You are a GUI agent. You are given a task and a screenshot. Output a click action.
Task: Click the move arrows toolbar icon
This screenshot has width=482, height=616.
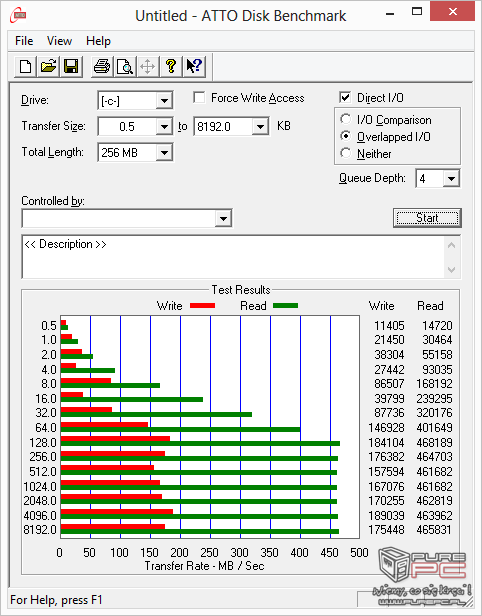click(148, 66)
